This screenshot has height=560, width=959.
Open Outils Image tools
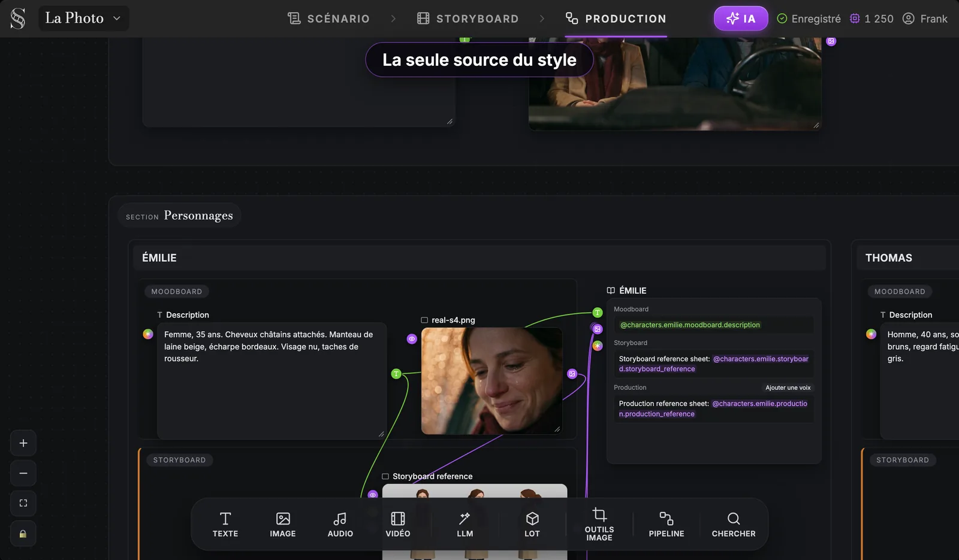(x=599, y=525)
